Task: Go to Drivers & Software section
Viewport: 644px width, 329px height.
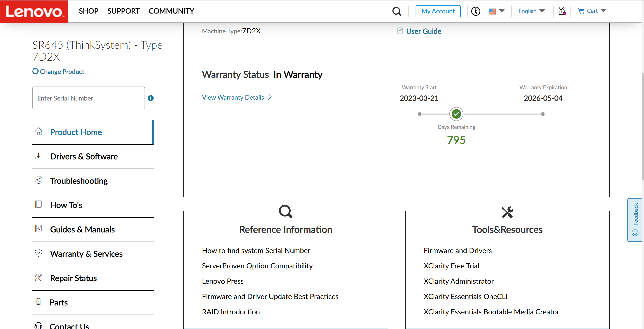Action: pos(93,156)
